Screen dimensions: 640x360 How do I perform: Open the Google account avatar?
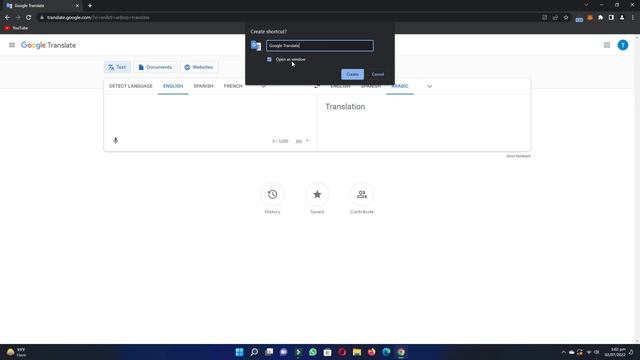(x=623, y=45)
